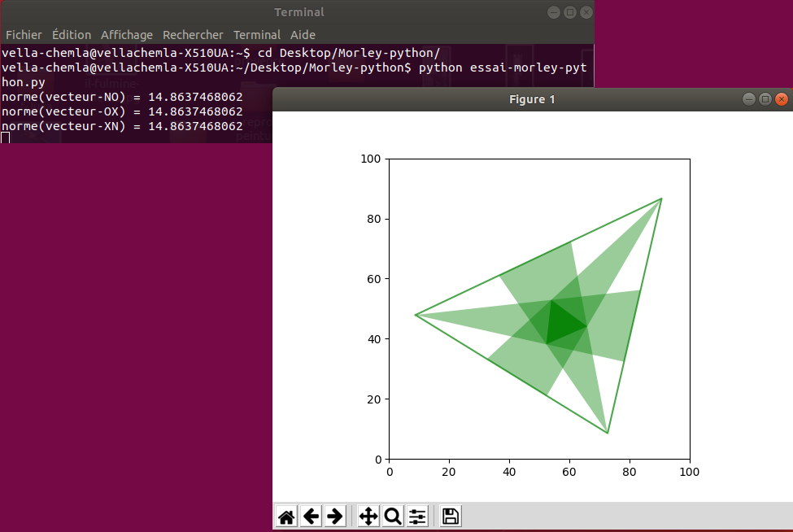The width and height of the screenshot is (793, 532).
Task: Reset the plot to its original view with Home
Action: [286, 517]
